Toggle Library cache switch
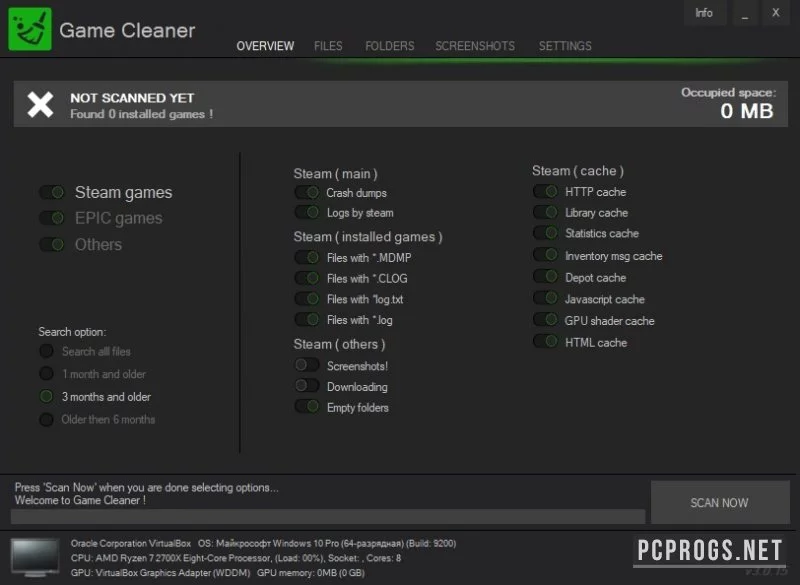The height and width of the screenshot is (585, 800). pyautogui.click(x=545, y=212)
